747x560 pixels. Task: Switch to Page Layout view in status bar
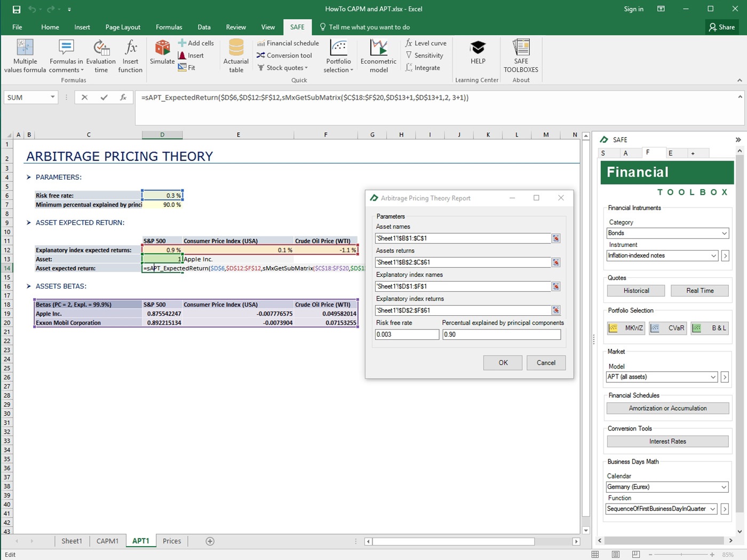(x=615, y=555)
